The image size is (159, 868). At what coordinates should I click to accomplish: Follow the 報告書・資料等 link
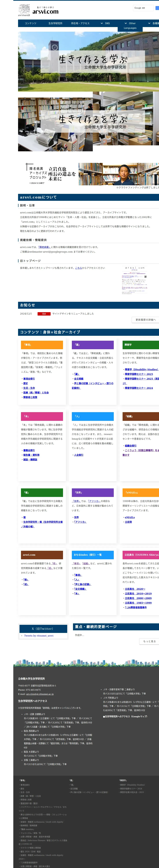point(31,455)
